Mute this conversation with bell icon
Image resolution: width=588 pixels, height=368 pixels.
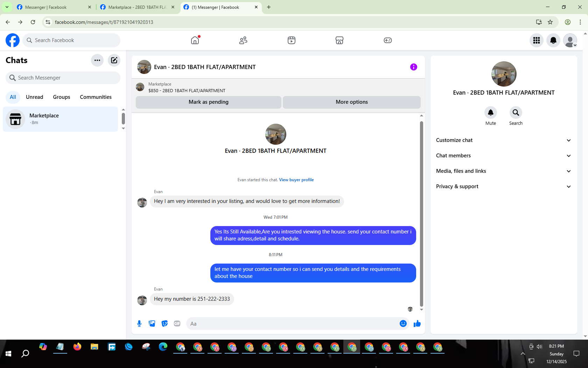click(x=491, y=113)
